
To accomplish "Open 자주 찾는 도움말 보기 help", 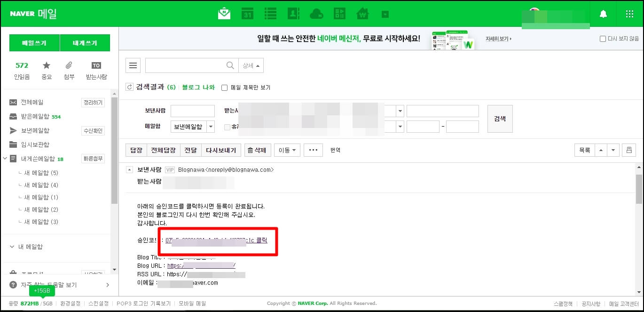I will click(59, 285).
